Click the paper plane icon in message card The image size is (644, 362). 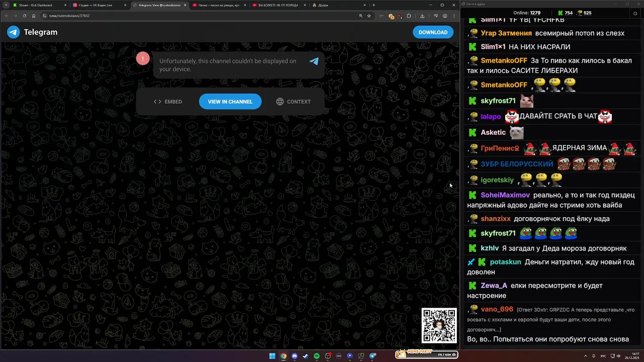[314, 61]
